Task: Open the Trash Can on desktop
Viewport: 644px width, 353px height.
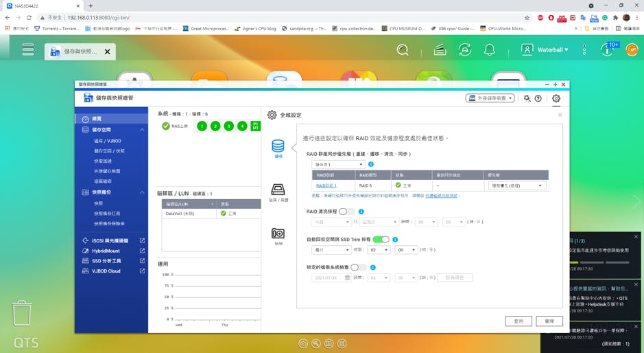Action: pyautogui.click(x=22, y=312)
